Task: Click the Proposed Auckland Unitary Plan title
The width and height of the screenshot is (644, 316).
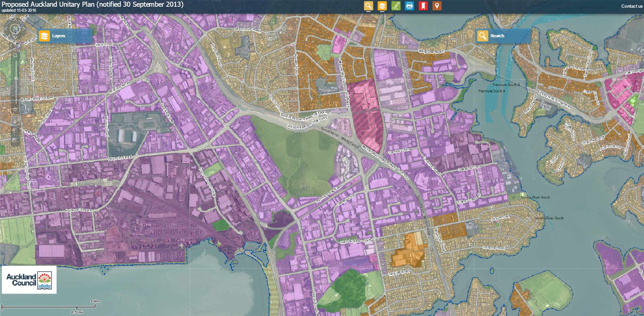Action: coord(92,4)
